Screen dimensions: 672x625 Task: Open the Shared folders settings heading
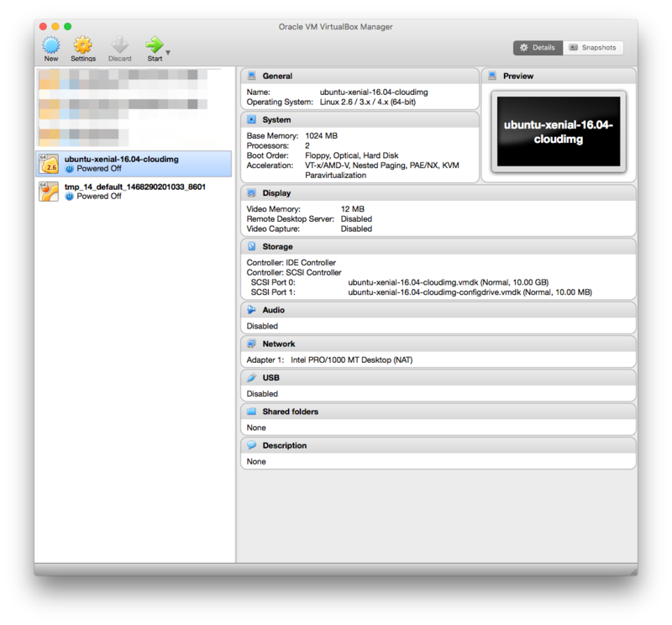290,412
